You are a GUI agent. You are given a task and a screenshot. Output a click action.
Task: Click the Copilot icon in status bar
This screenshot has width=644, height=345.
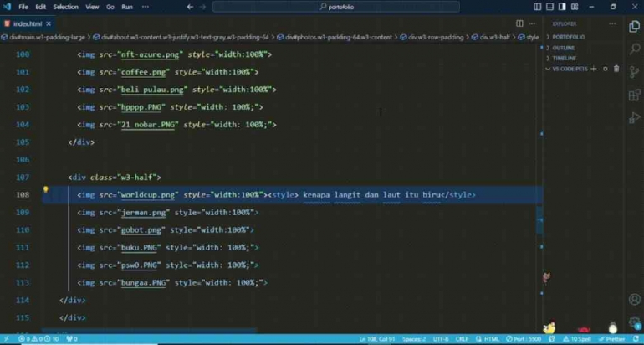coord(552,339)
